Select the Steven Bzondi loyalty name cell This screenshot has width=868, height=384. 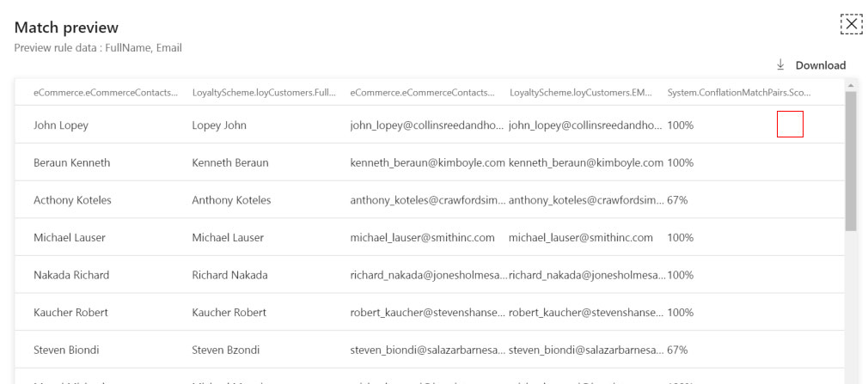tap(226, 350)
